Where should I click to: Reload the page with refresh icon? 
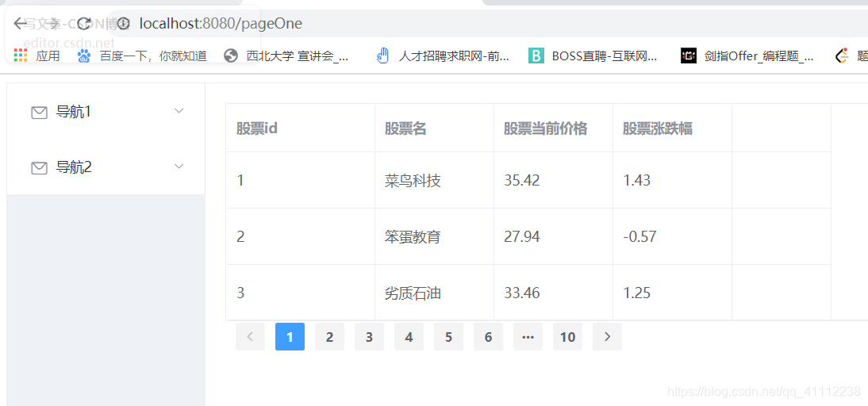click(85, 23)
